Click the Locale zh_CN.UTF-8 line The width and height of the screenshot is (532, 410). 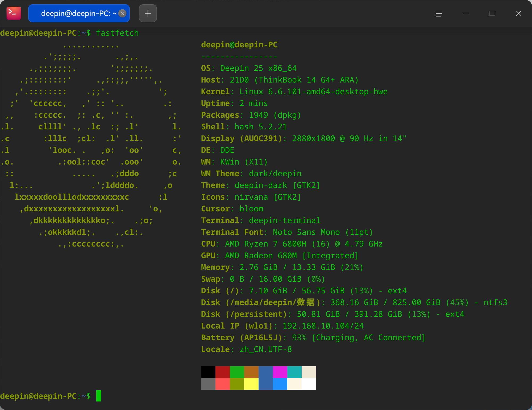(x=247, y=349)
